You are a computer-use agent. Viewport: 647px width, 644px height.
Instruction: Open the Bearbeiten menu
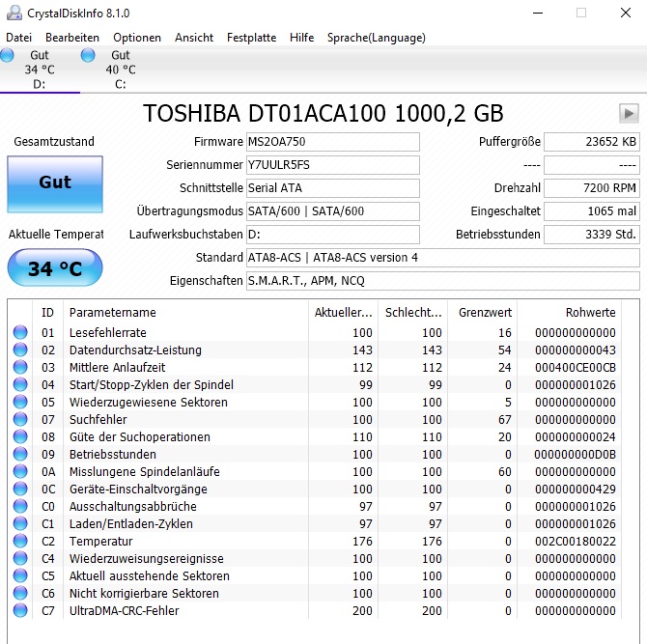72,38
